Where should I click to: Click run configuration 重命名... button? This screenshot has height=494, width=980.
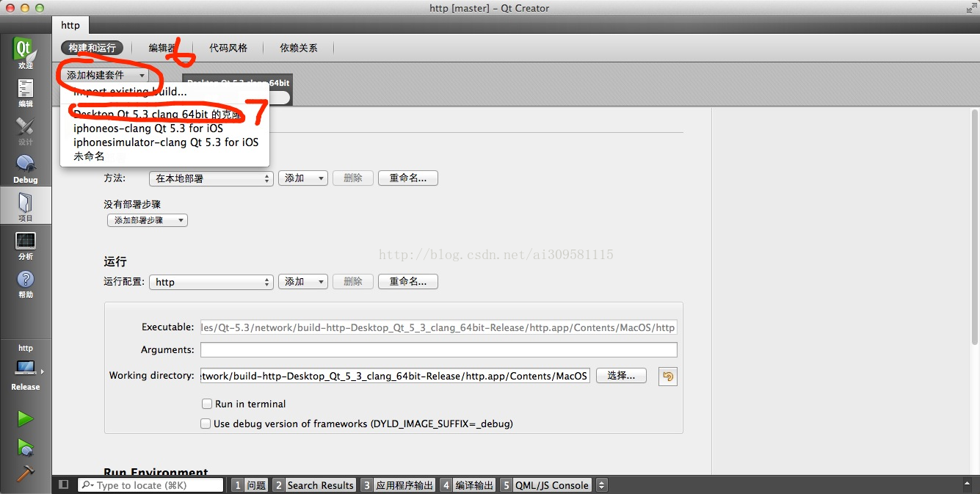[408, 282]
